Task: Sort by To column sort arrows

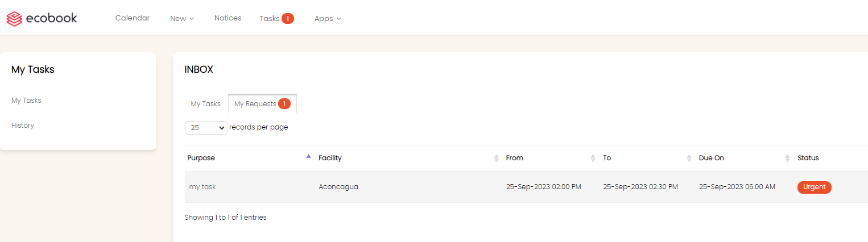Action: 689,158
